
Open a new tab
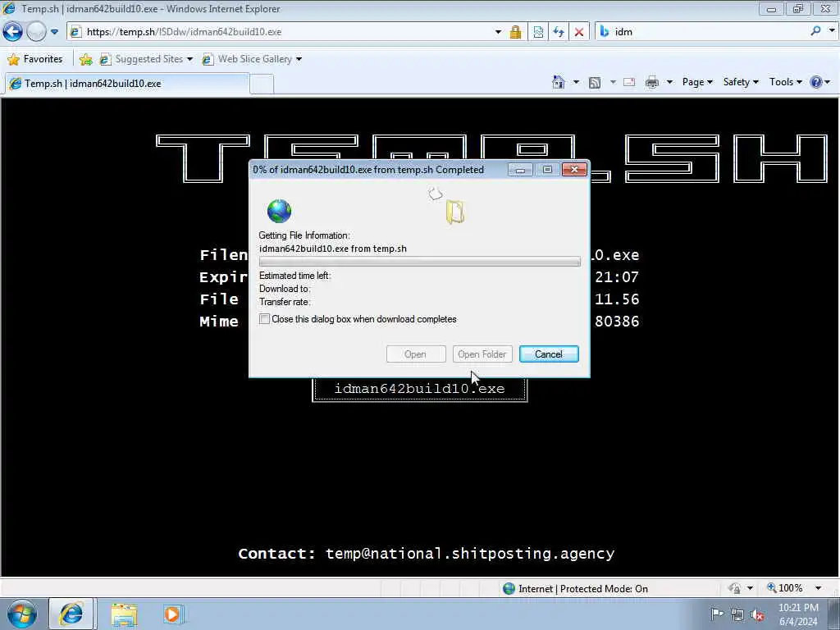[262, 84]
